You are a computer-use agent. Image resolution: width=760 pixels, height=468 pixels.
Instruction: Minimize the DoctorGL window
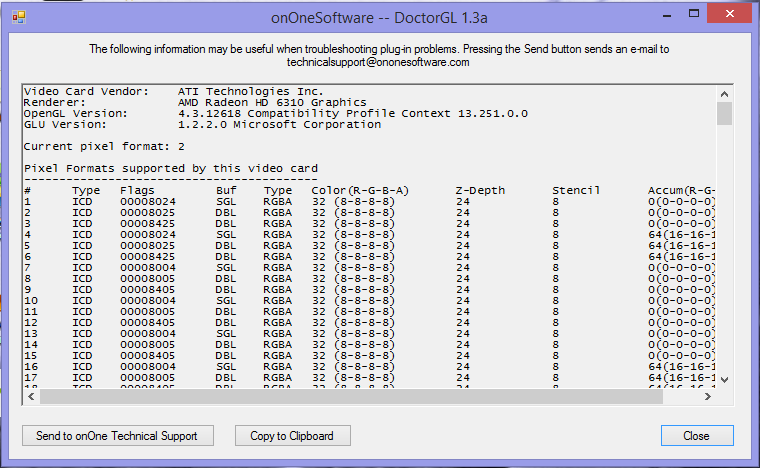tap(667, 15)
